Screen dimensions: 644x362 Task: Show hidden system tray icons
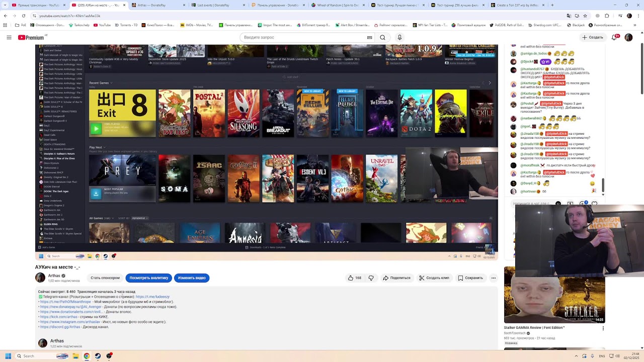pyautogui.click(x=576, y=356)
